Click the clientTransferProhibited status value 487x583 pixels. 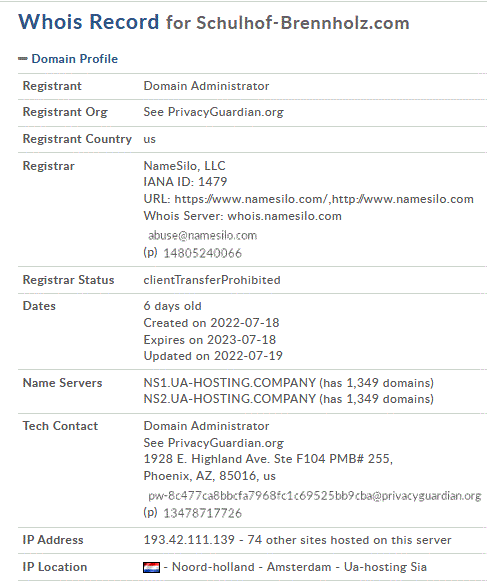click(212, 280)
